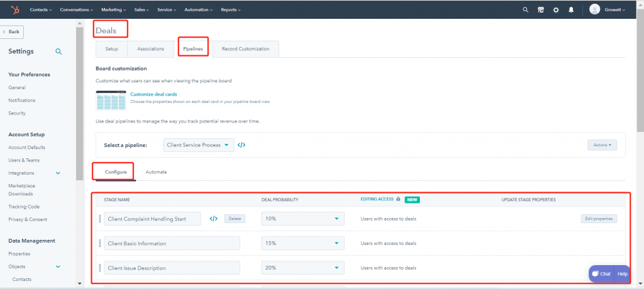Screen dimensions: 644x289
Task: Click the Settings sidebar search icon
Action: (x=58, y=52)
